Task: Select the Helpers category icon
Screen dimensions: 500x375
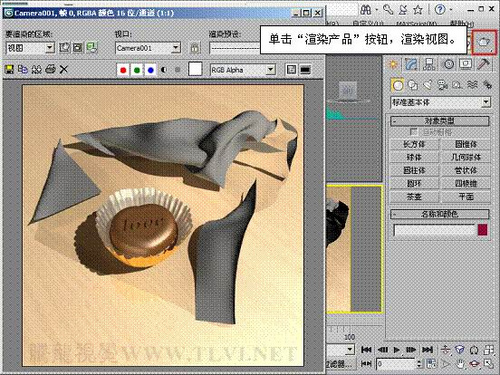Action: pyautogui.click(x=457, y=85)
